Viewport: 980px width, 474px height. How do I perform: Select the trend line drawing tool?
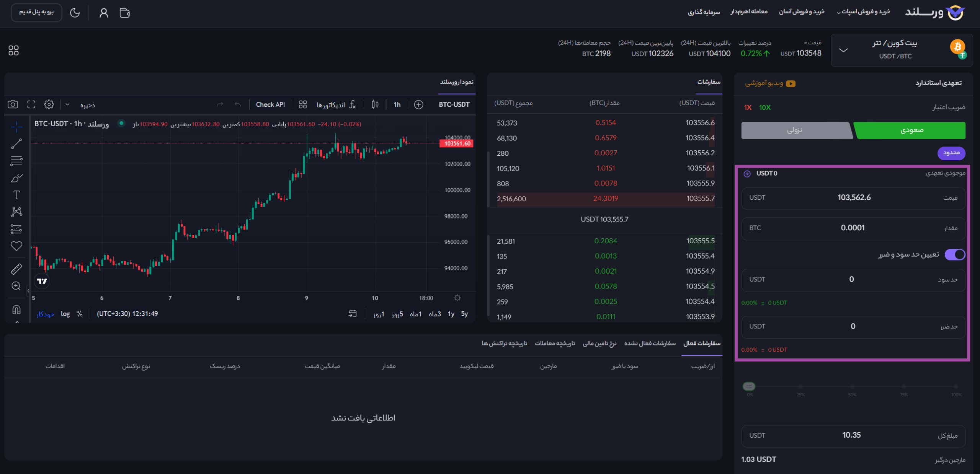pos(16,144)
